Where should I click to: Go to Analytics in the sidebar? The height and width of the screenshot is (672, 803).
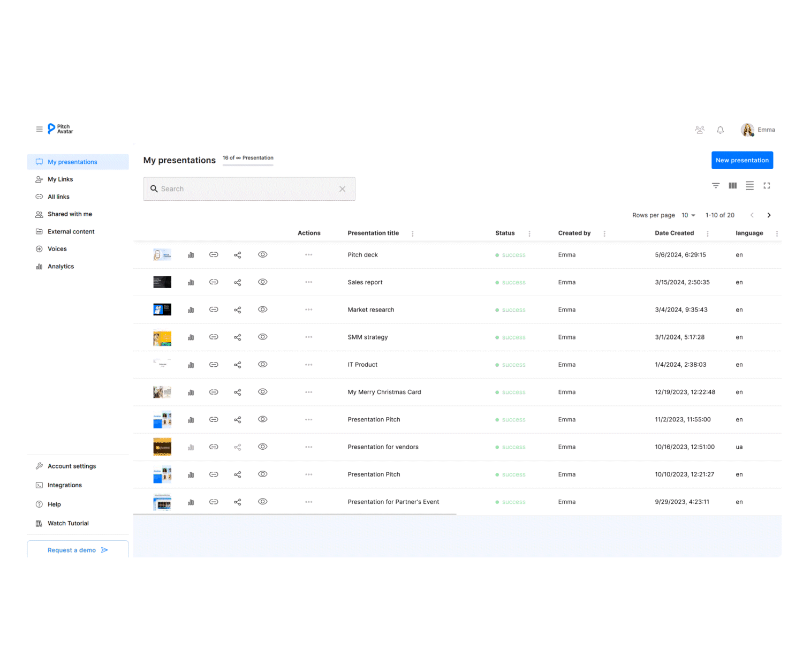tap(60, 267)
